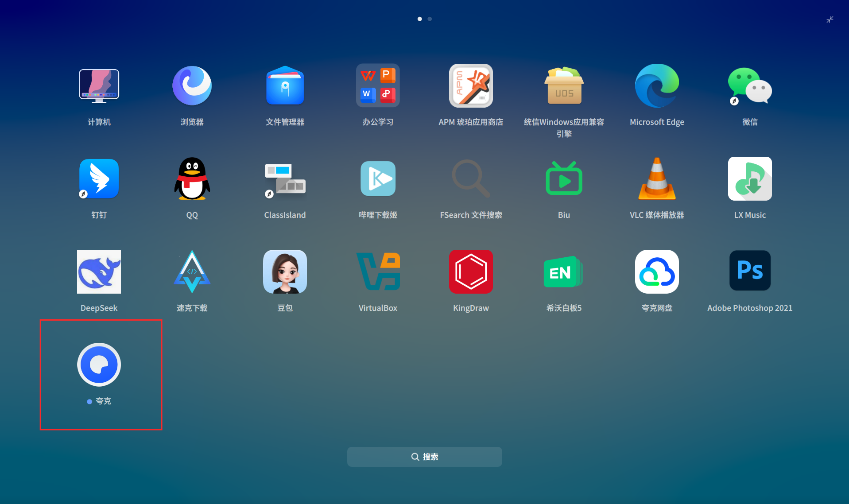Screen dimensions: 849x504
Task: Open the Biu app
Action: 564,179
